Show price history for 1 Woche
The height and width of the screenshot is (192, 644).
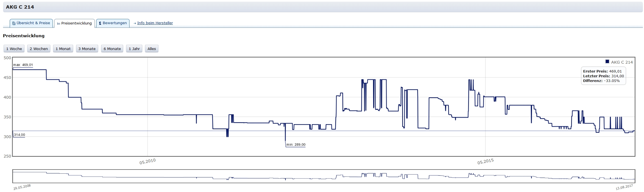tap(14, 49)
